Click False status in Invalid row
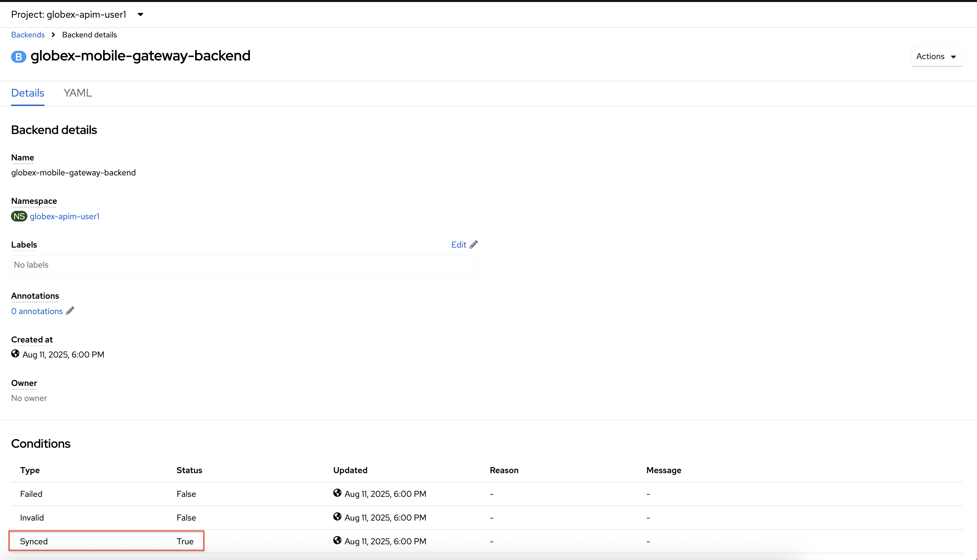977x560 pixels. coord(186,518)
